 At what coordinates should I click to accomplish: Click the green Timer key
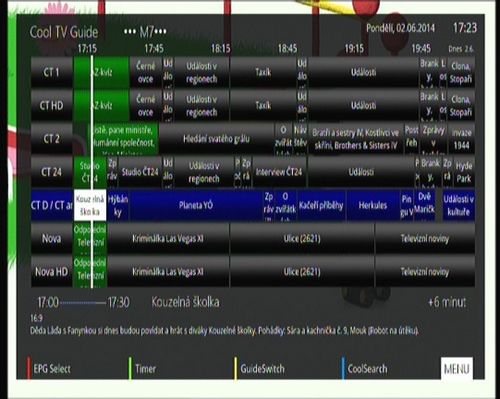point(143,369)
